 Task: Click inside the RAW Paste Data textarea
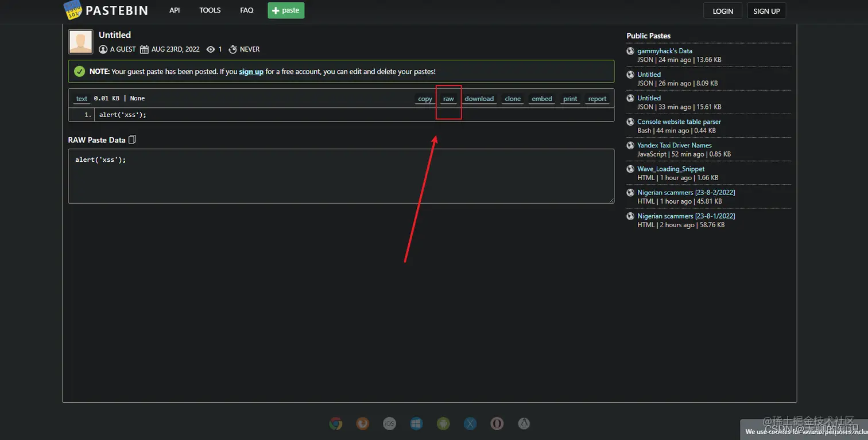click(x=341, y=176)
